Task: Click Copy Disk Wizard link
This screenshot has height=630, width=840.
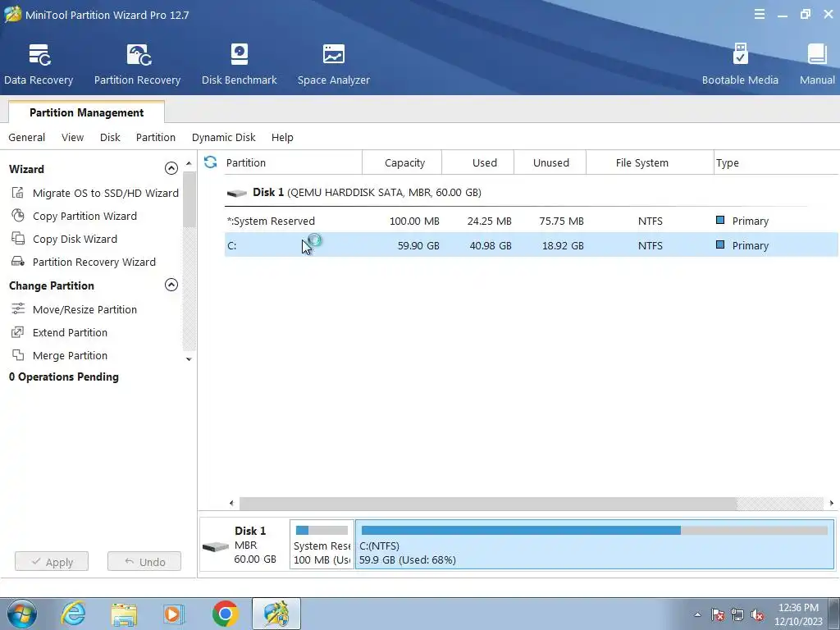Action: click(75, 239)
